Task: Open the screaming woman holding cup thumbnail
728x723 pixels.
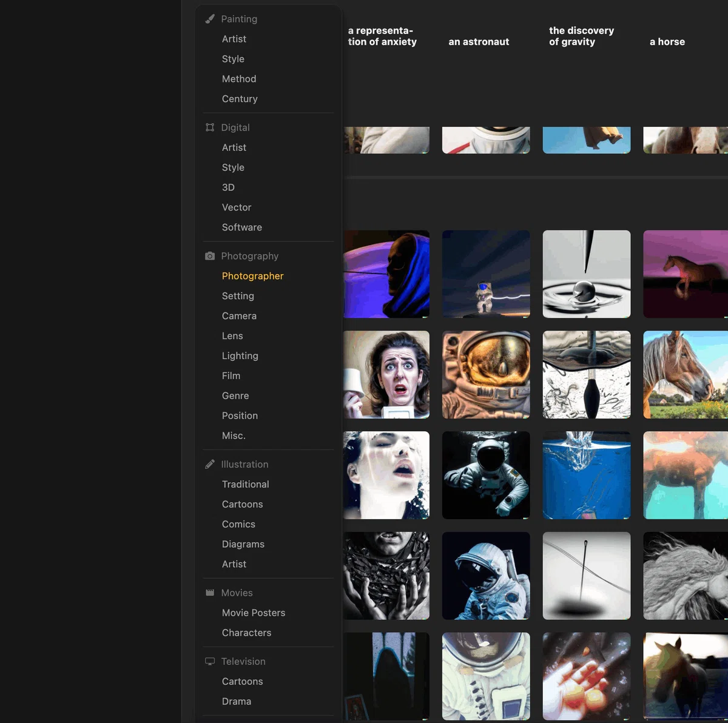Action: pos(386,375)
